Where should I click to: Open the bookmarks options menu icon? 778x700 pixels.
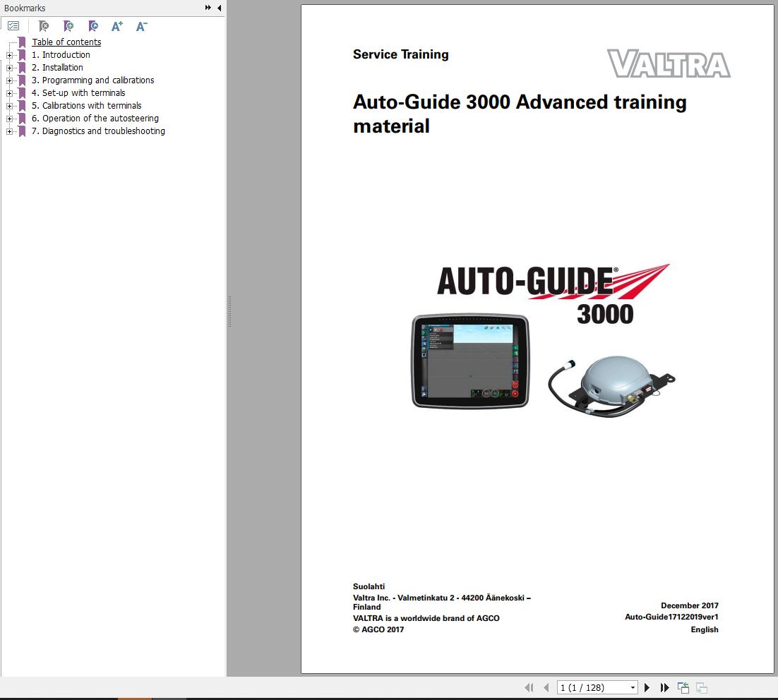point(13,26)
